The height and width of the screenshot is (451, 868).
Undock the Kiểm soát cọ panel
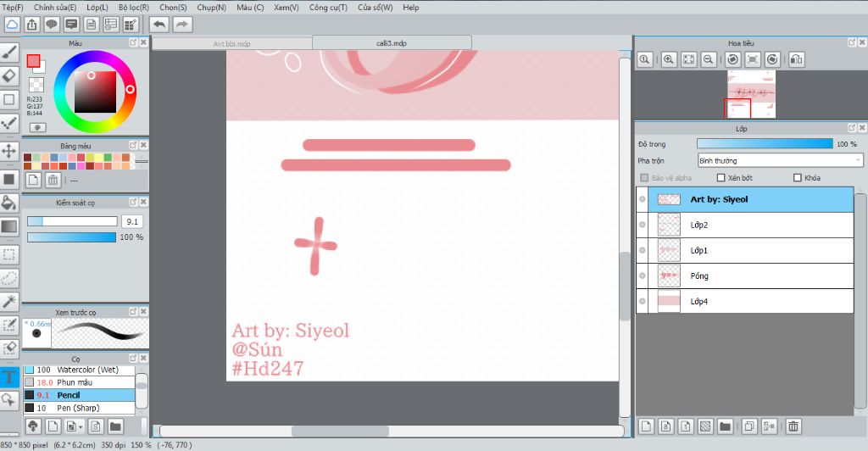(133, 203)
